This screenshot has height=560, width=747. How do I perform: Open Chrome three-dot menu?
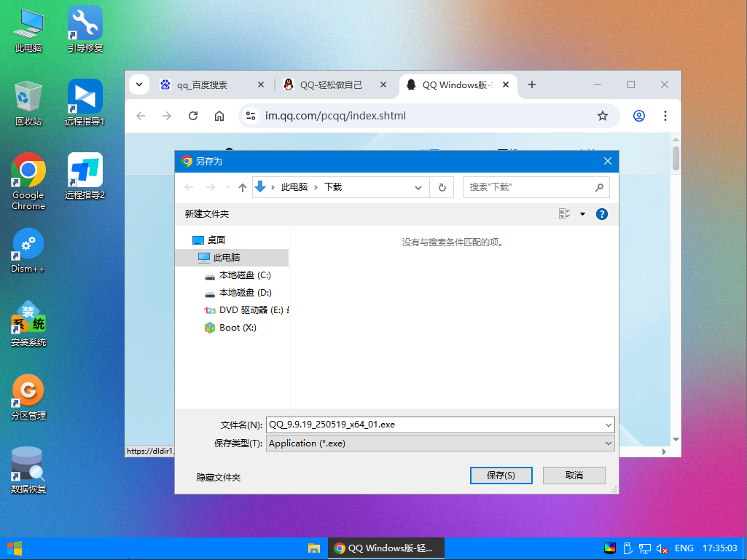tap(665, 116)
